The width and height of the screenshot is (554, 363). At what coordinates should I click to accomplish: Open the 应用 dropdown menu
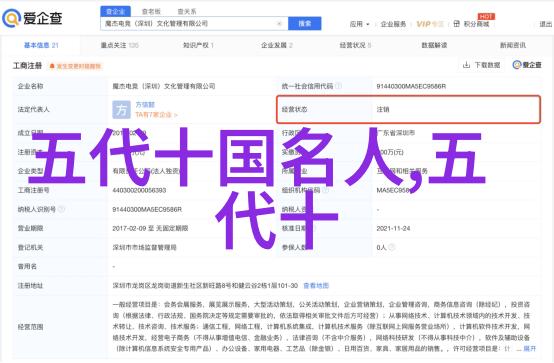click(359, 24)
